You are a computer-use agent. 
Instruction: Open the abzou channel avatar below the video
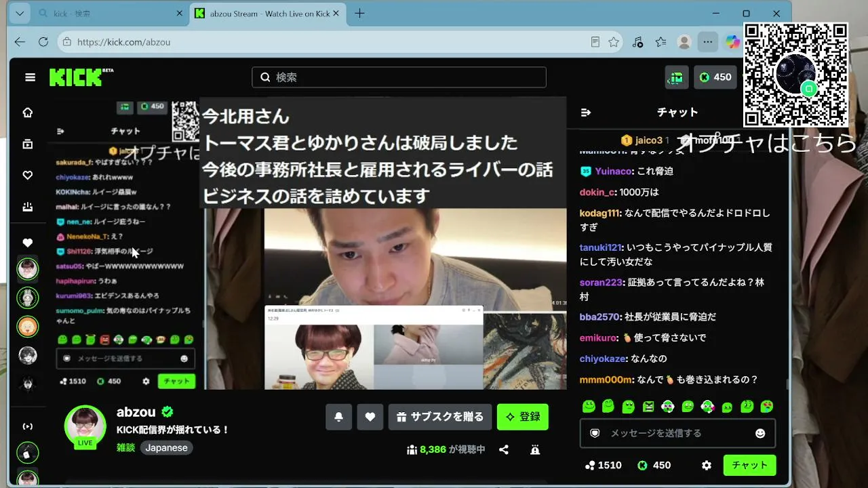coord(85,426)
